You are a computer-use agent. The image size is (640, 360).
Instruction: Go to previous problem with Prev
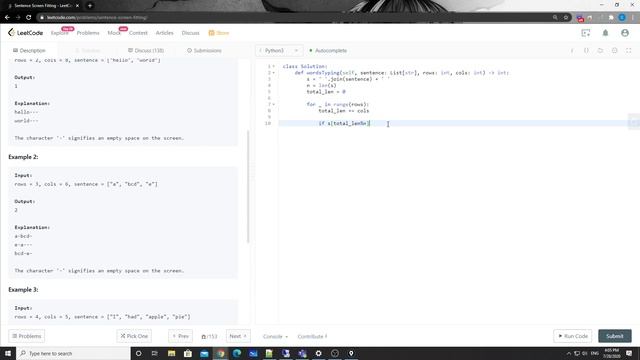pyautogui.click(x=180, y=336)
